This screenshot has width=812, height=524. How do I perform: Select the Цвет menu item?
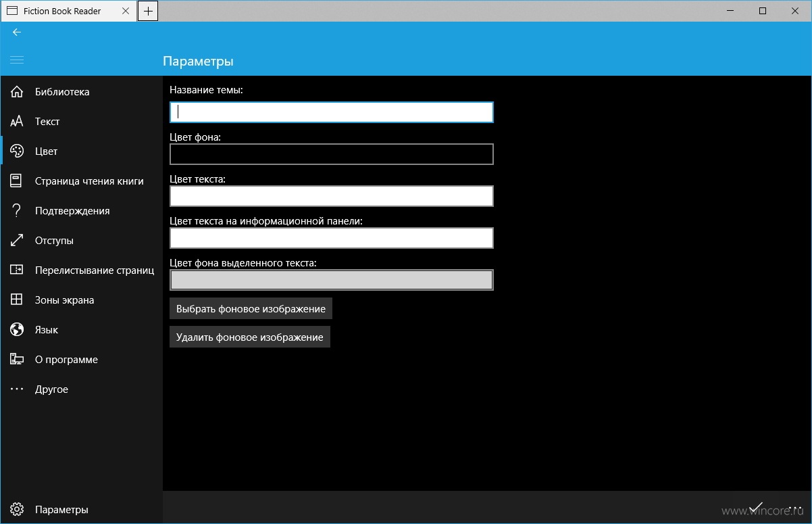pos(81,151)
